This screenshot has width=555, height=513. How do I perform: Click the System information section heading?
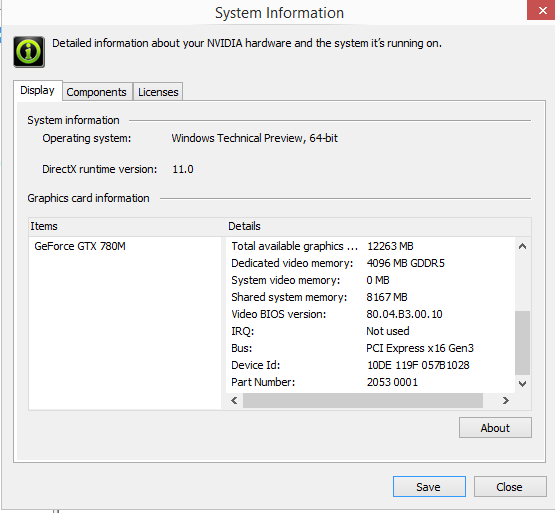pyautogui.click(x=73, y=120)
